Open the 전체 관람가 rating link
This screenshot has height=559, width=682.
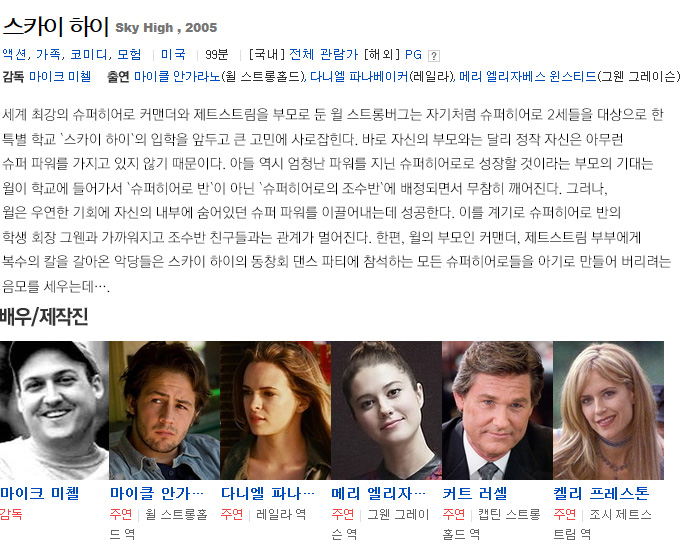tap(323, 54)
